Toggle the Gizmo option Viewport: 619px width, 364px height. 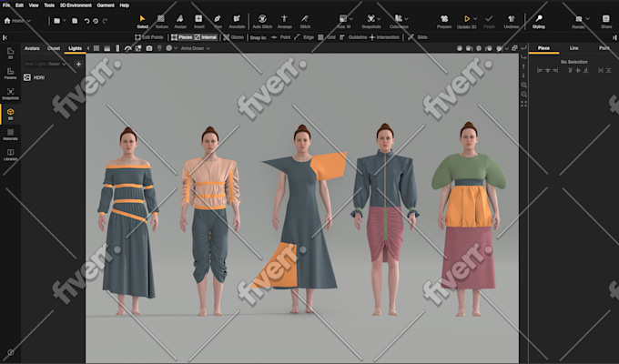233,37
